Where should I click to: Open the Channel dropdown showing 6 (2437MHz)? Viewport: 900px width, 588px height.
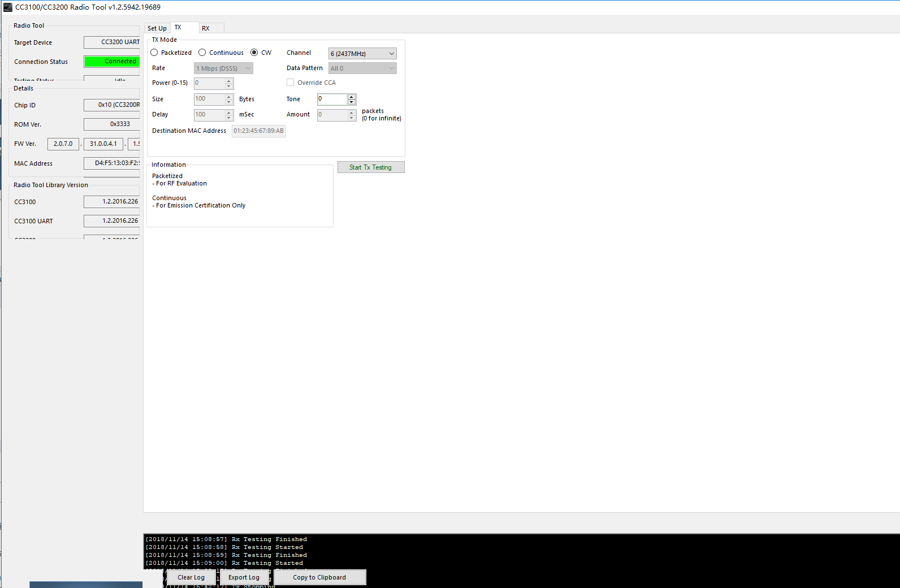coord(362,54)
